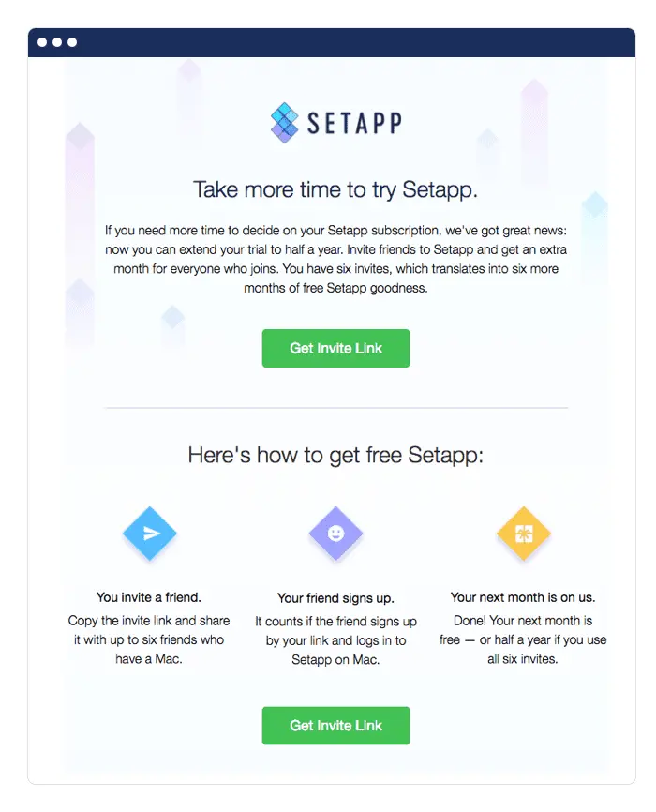Select the blue paper plane invite icon
This screenshot has width=656, height=812.
[x=148, y=533]
